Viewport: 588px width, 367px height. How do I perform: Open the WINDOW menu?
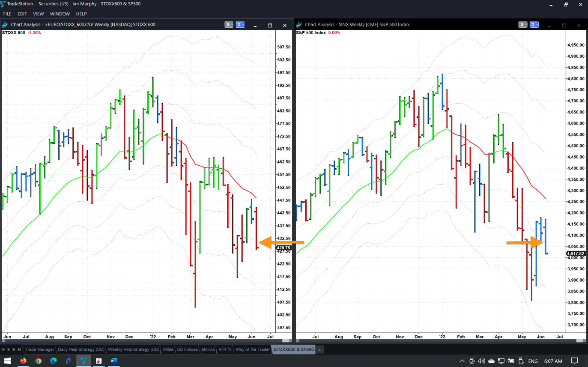[x=60, y=14]
